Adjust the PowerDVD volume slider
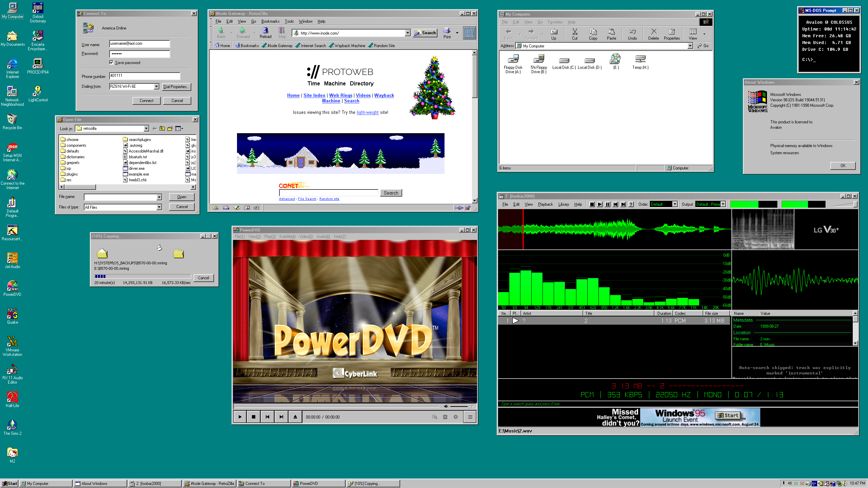This screenshot has height=488, width=868. click(x=461, y=406)
